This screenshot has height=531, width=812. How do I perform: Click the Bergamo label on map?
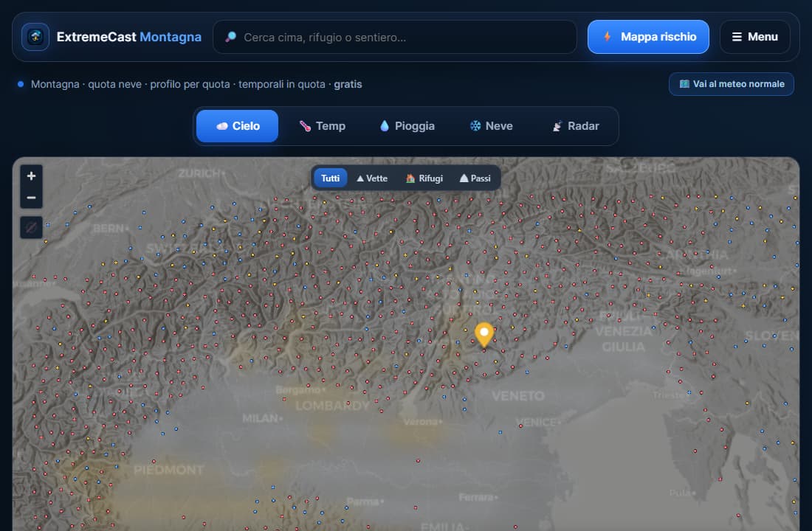[x=300, y=389]
